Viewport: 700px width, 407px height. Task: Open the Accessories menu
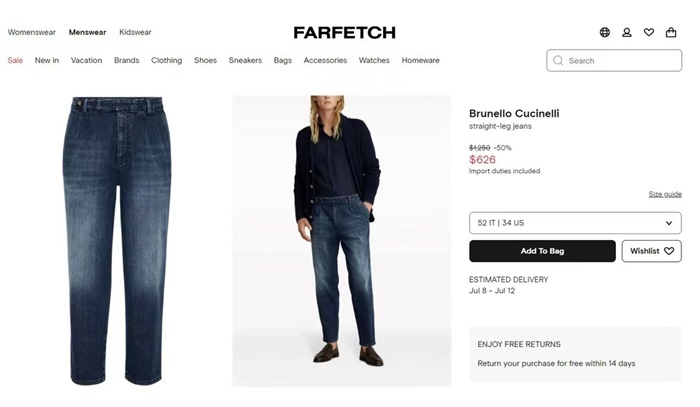[x=325, y=60]
